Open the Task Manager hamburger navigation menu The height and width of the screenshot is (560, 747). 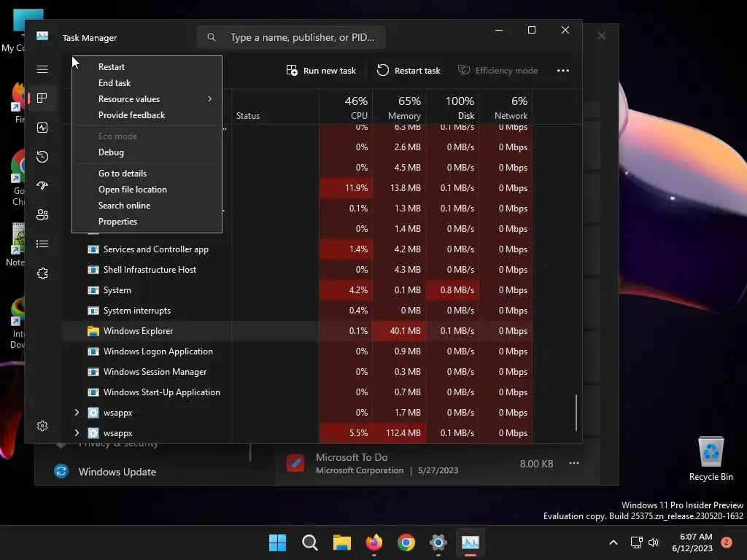(x=42, y=69)
